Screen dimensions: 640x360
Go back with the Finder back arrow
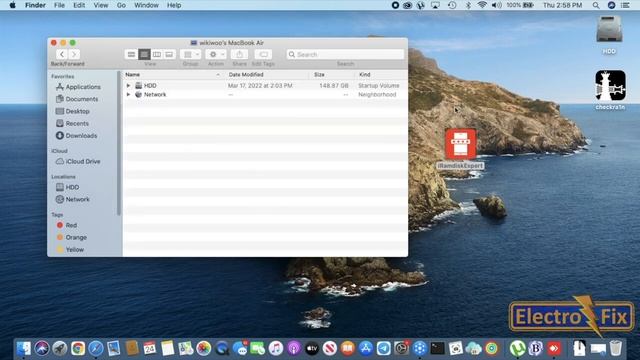[x=62, y=54]
